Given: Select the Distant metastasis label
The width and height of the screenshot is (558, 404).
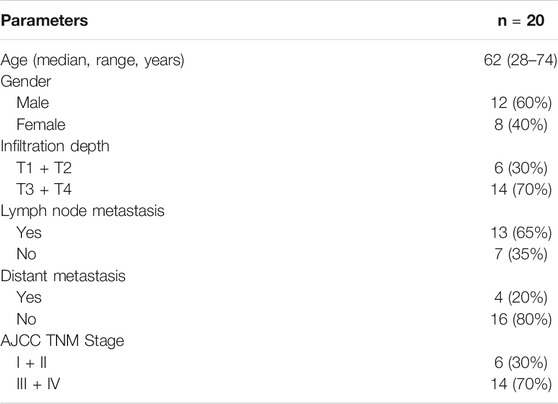Looking at the screenshot, I should point(63,276).
